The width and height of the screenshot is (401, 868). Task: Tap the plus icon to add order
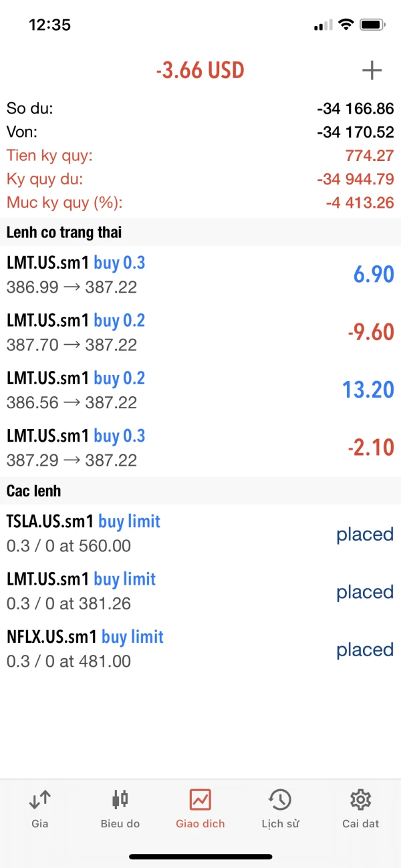pos(372,70)
